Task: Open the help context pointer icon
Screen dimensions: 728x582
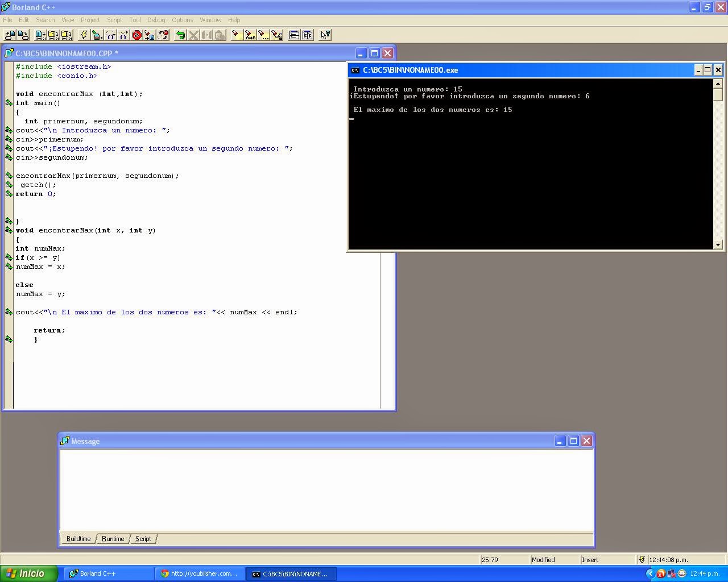Action: [x=325, y=35]
